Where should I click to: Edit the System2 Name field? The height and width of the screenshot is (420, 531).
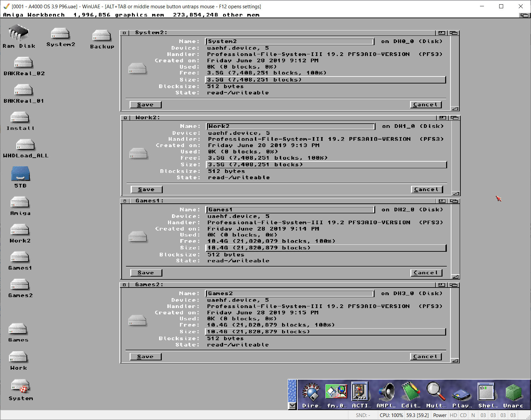pyautogui.click(x=290, y=41)
